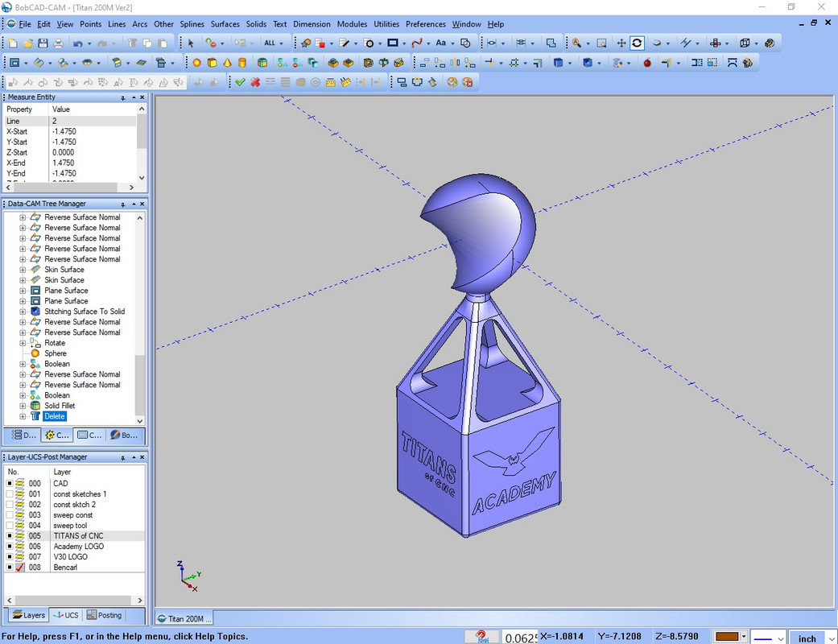This screenshot has height=644, width=838.
Task: Toggle visibility of layer 000 CAD
Action: coord(10,483)
